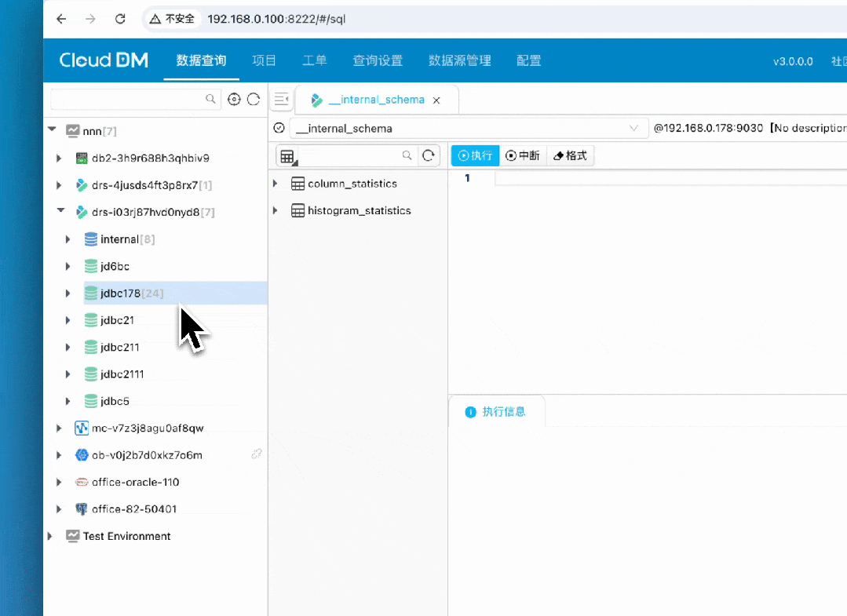
Task: Click the 格式 format button
Action: [571, 156]
